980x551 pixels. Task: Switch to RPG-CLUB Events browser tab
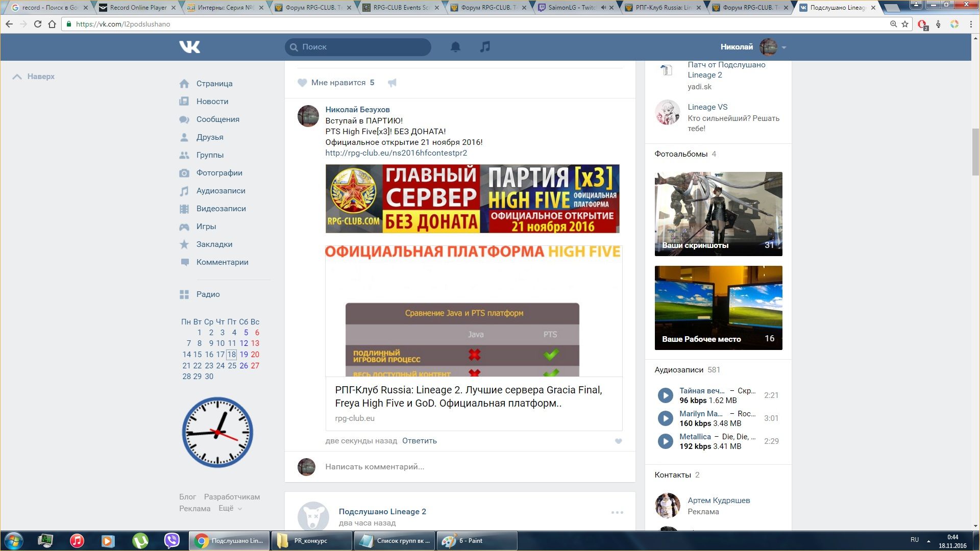(401, 8)
